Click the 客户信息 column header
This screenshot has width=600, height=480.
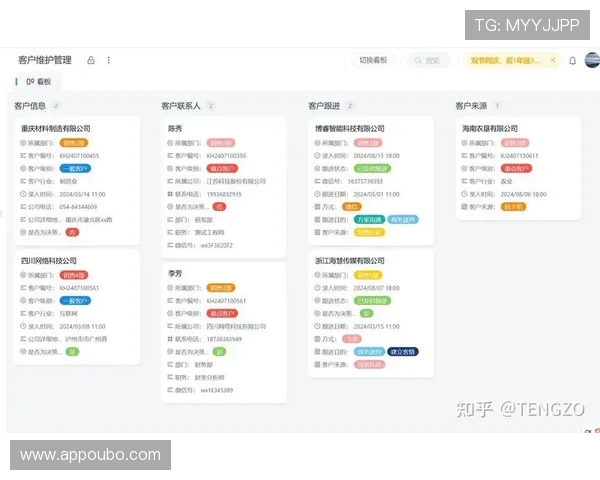tap(30, 106)
